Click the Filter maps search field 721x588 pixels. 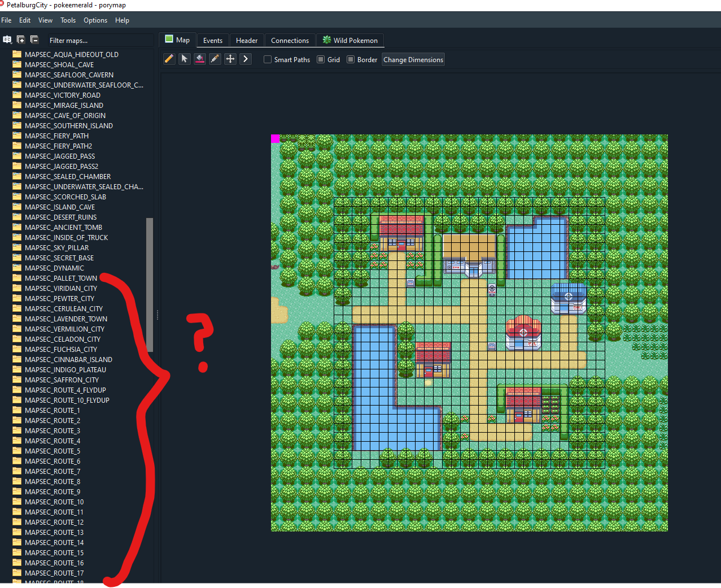(96, 41)
